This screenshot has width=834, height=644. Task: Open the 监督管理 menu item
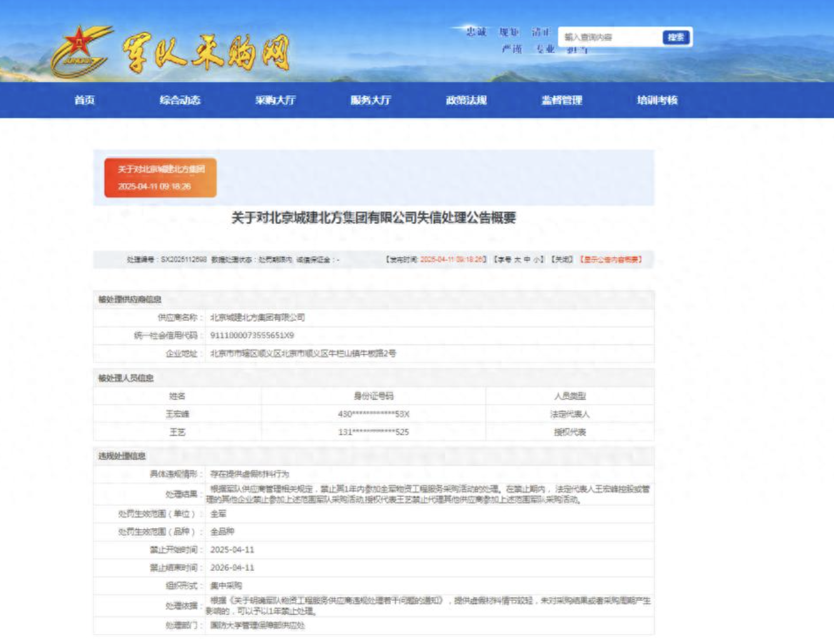tap(561, 100)
